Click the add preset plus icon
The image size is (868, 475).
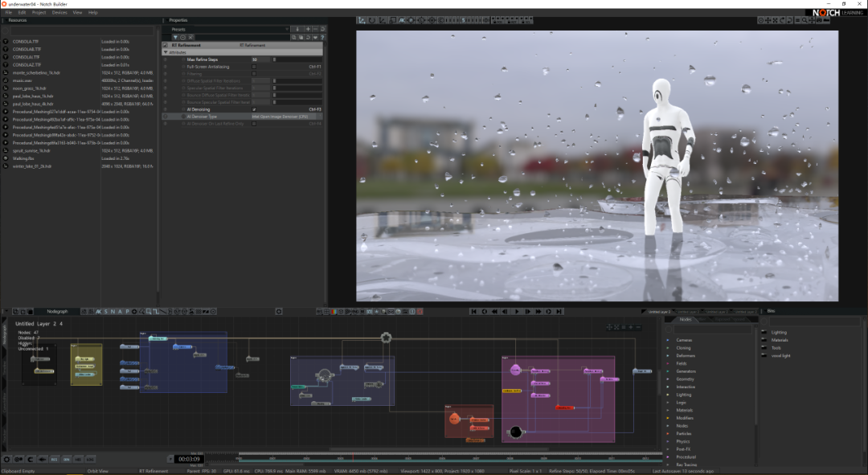308,30
